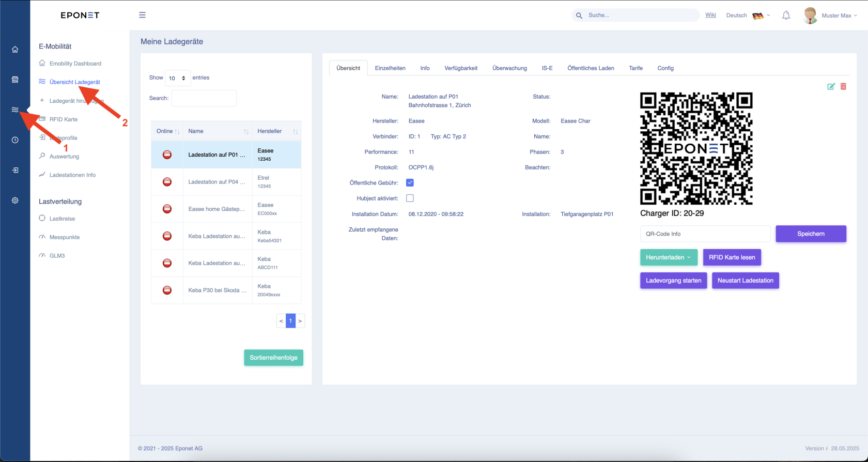Viewport: 868px width, 462px height.
Task: Click offline status icon for Ladestation auf P04
Action: [167, 182]
